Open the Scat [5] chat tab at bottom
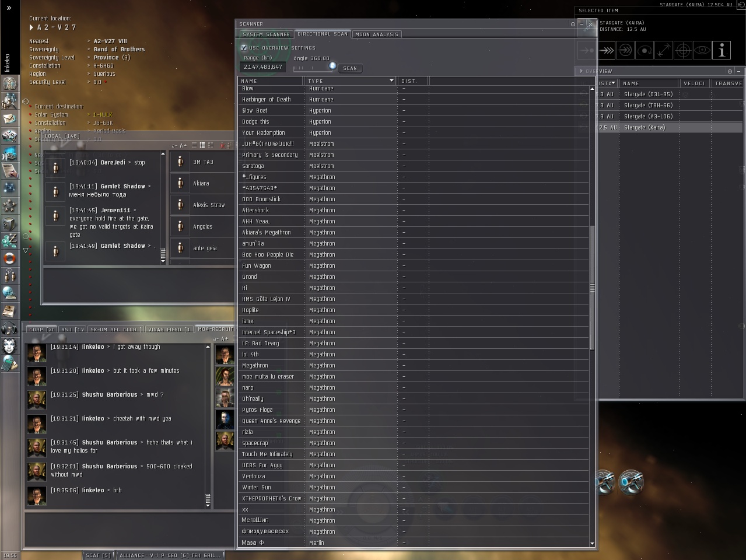This screenshot has height=560, width=746. 98,555
